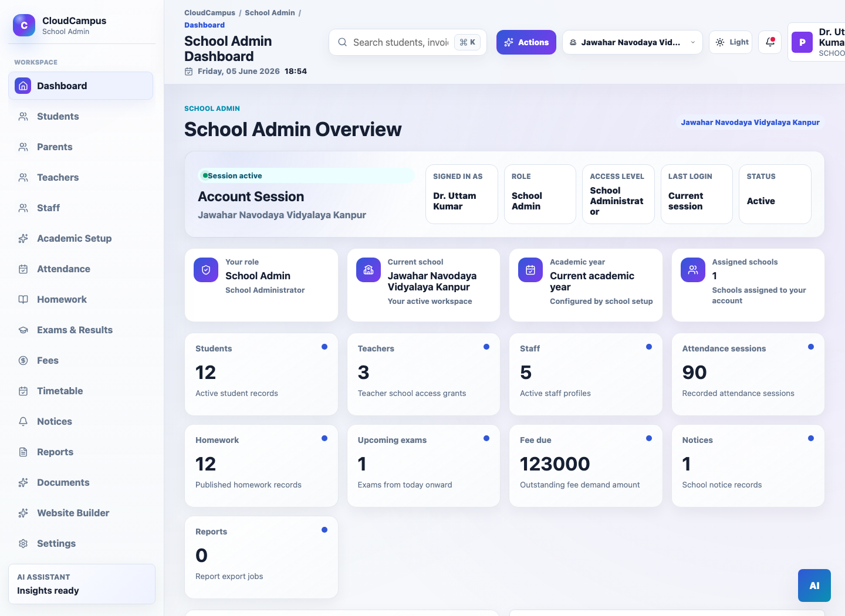Image resolution: width=845 pixels, height=616 pixels.
Task: Click the Notices bell icon in sidebar
Action: coord(23,421)
